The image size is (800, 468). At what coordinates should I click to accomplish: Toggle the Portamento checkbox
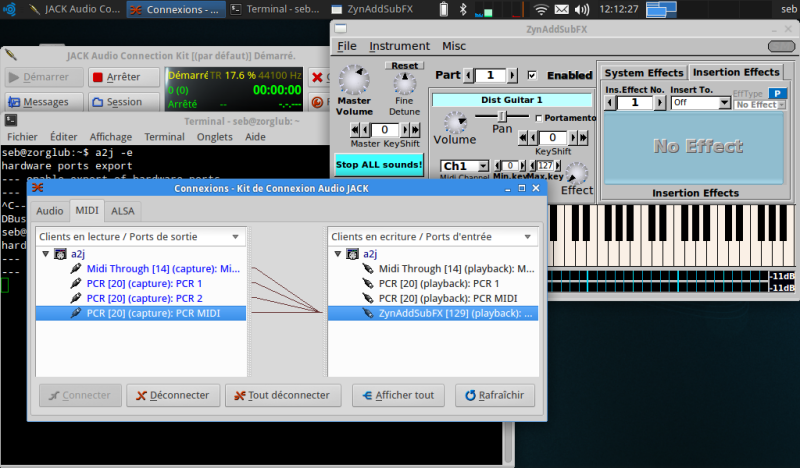[x=538, y=118]
